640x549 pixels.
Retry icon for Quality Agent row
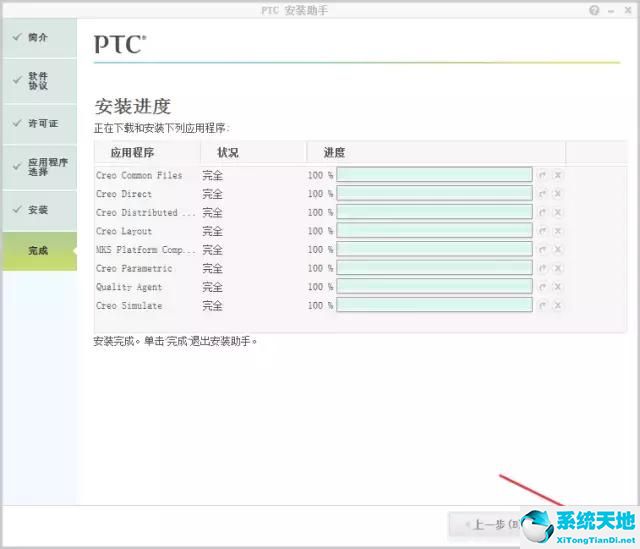(x=542, y=287)
